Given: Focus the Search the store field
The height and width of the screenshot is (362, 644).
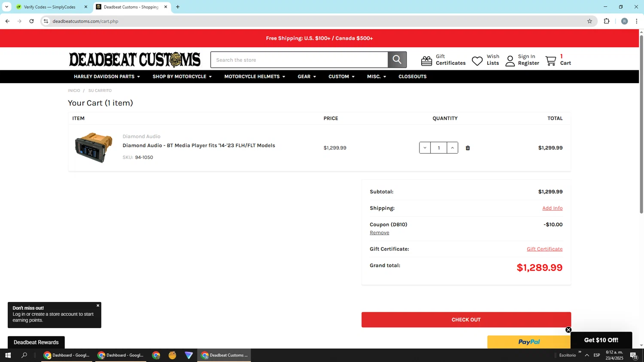Looking at the screenshot, I should 299,60.
